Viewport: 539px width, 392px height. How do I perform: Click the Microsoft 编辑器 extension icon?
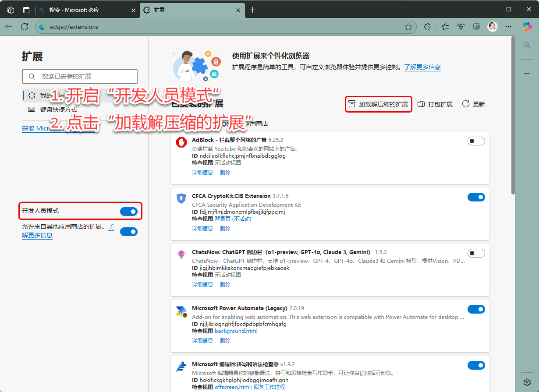[181, 367]
